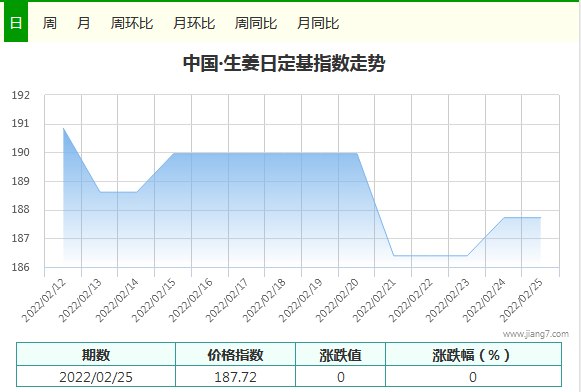581x392 pixels.
Task: Click the 涨跌值 table header
Action: (341, 355)
